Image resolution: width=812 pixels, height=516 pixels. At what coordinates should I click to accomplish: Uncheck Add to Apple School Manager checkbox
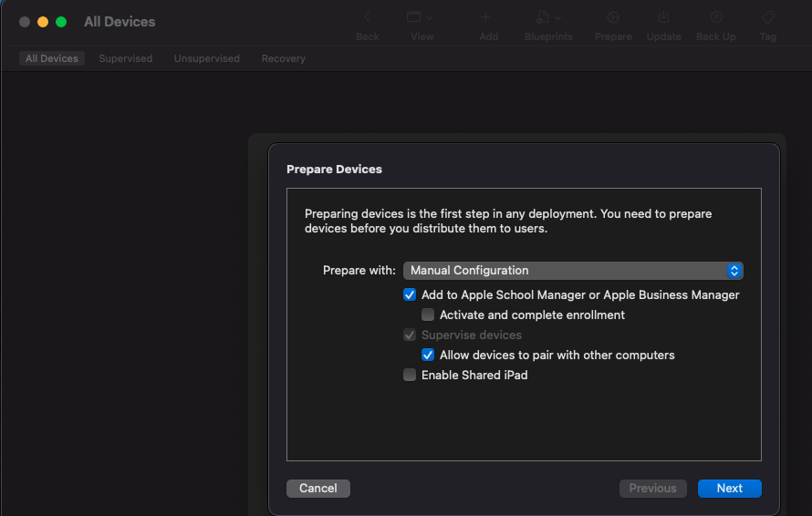point(410,294)
